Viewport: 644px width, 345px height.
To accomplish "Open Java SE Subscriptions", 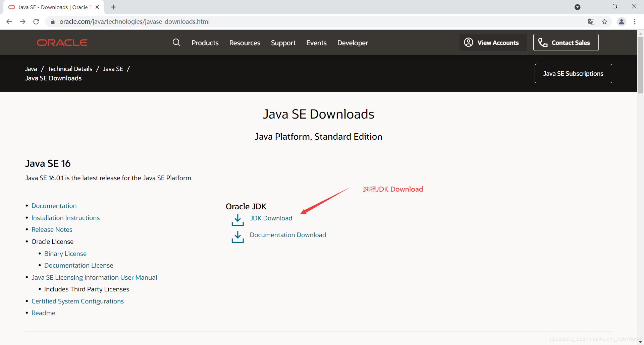I will point(573,73).
